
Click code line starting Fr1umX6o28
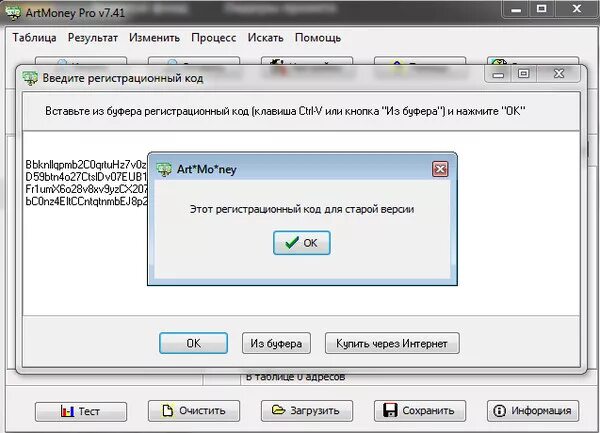86,189
